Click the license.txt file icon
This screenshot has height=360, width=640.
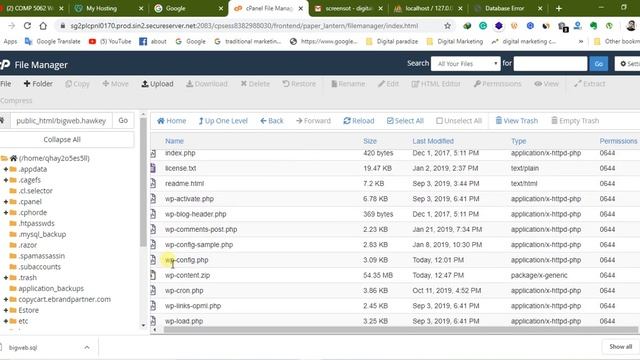(x=153, y=168)
